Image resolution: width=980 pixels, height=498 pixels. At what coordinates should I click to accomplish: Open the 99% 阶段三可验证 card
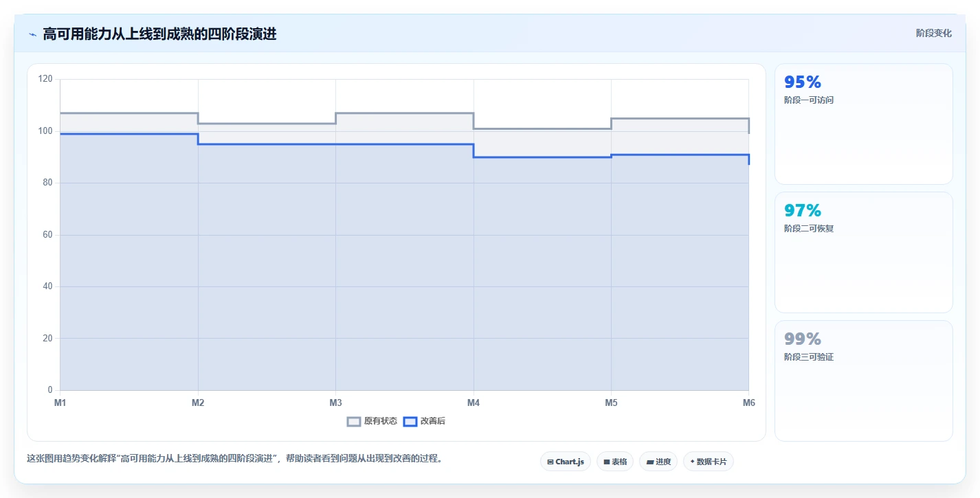tap(864, 381)
